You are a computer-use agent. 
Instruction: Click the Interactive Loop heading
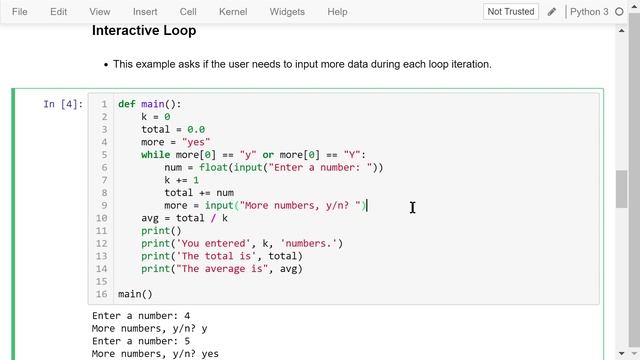tap(144, 31)
